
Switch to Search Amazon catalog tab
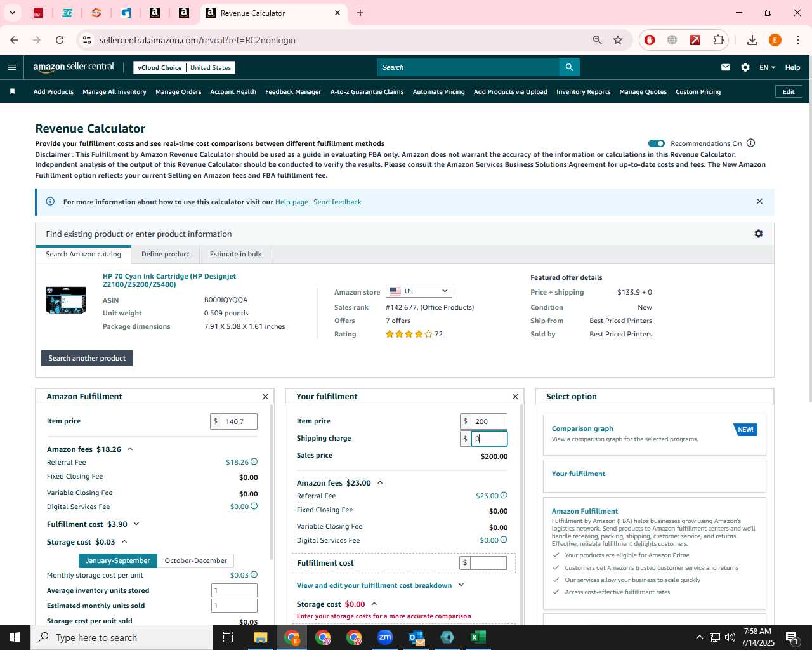coord(83,254)
